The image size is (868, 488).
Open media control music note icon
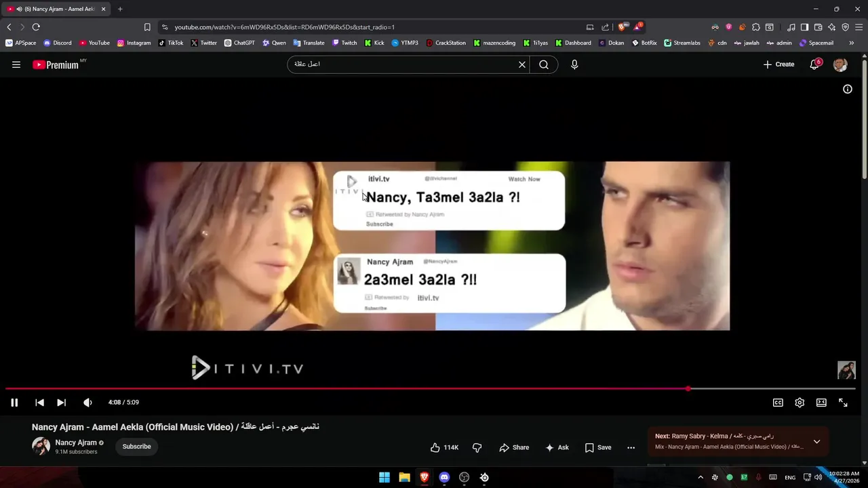coord(791,27)
